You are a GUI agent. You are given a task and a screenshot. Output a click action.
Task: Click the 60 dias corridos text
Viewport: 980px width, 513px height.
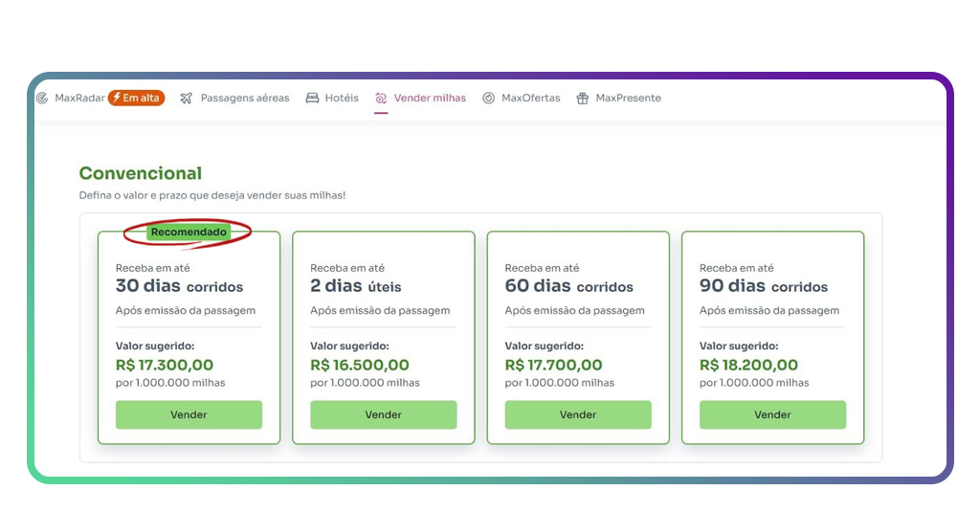pyautogui.click(x=568, y=286)
